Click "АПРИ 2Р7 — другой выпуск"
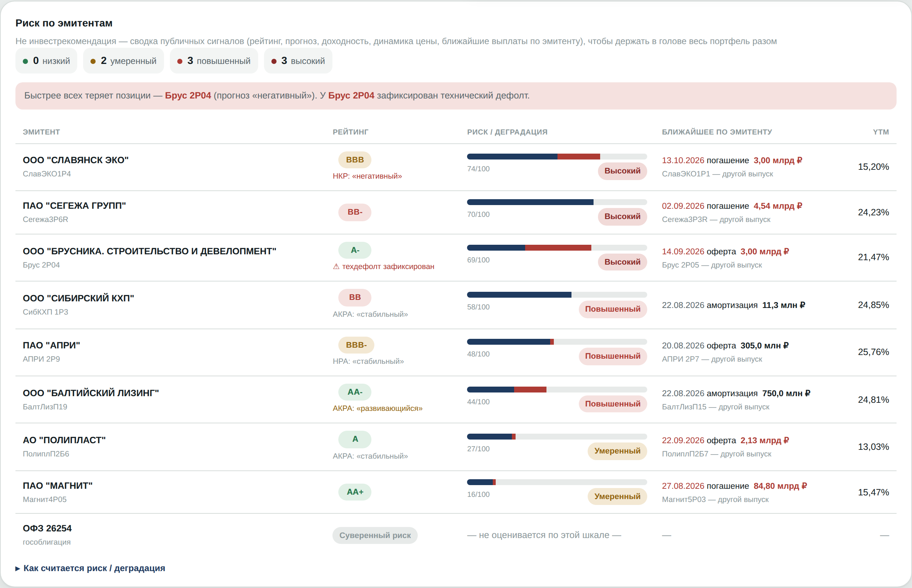The height and width of the screenshot is (588, 912). point(712,359)
